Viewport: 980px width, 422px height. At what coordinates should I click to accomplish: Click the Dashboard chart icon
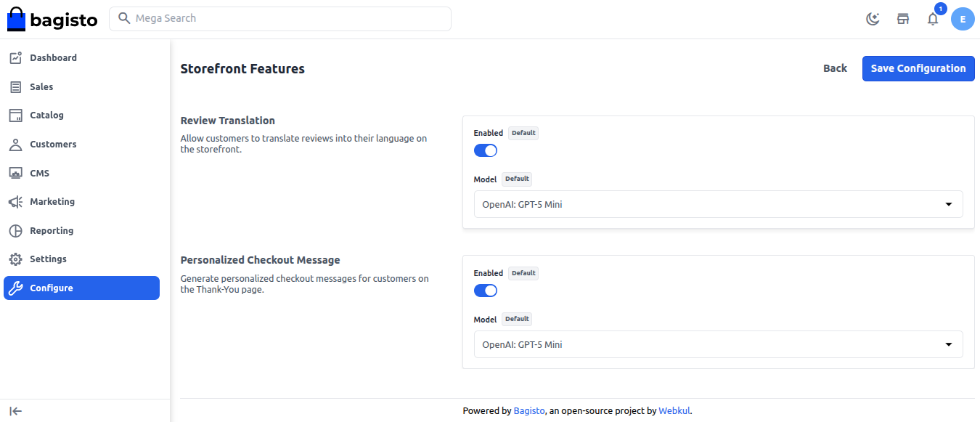15,58
